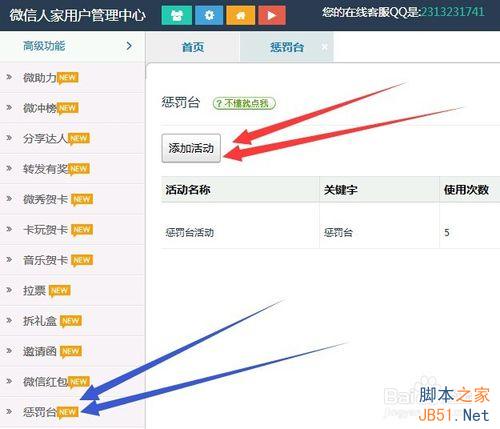Click the NEW badge next to 音乐贺卡
This screenshot has height=429, width=500.
(82, 261)
